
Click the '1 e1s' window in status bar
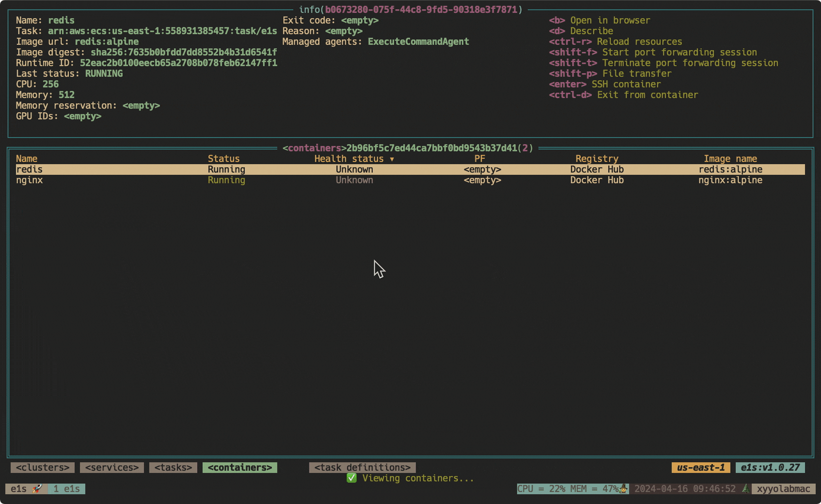67,488
